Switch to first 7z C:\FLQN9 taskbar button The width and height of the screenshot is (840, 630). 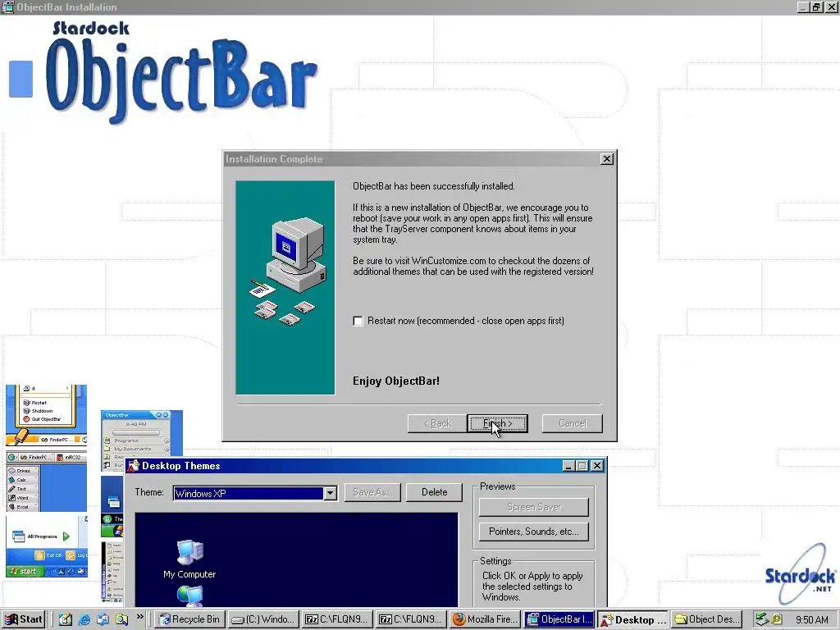pos(337,619)
